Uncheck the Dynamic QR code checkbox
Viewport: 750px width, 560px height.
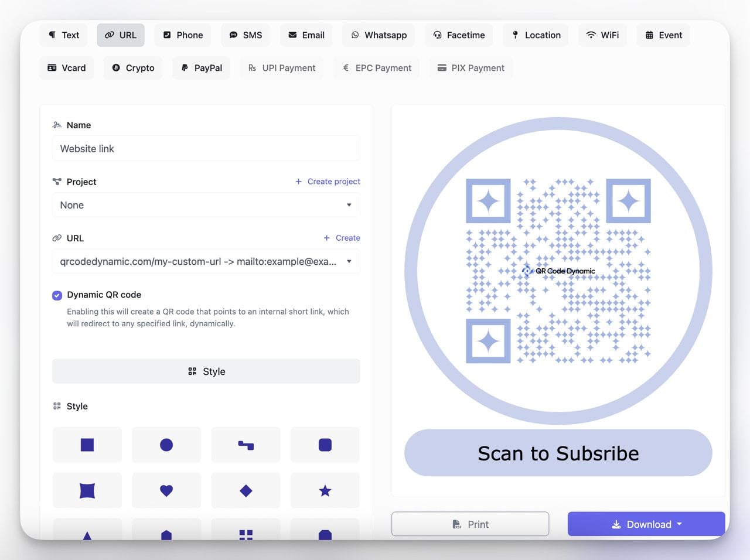(57, 295)
